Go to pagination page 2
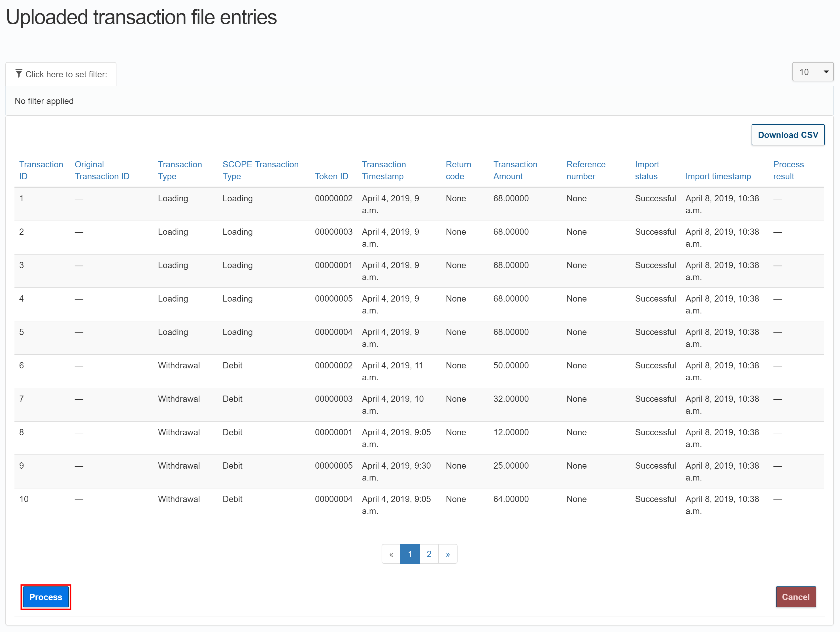Screen dimensions: 840x632 click(x=429, y=554)
